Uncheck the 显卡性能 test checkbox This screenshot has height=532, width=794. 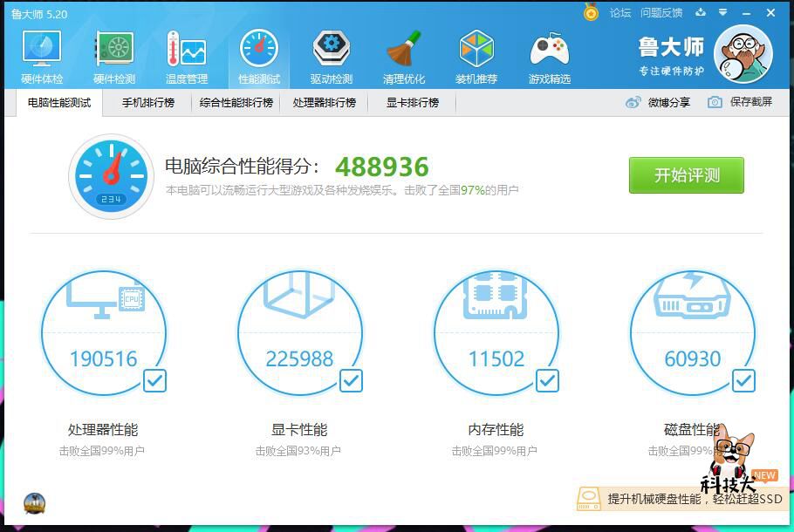tap(351, 380)
